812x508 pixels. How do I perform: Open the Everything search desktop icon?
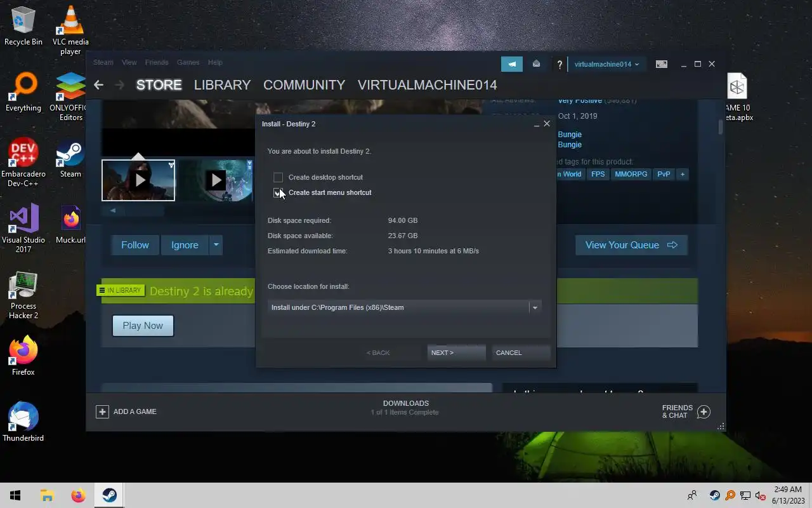click(x=23, y=93)
